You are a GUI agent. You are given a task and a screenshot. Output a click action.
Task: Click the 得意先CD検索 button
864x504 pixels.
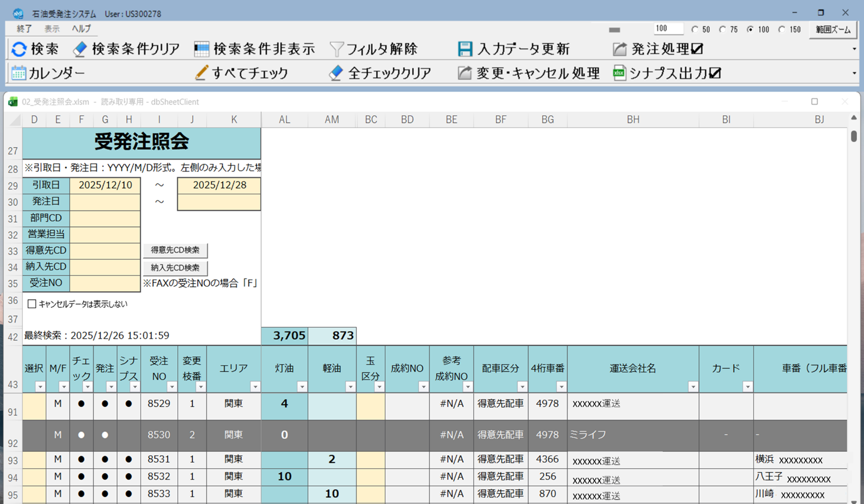[x=175, y=250]
